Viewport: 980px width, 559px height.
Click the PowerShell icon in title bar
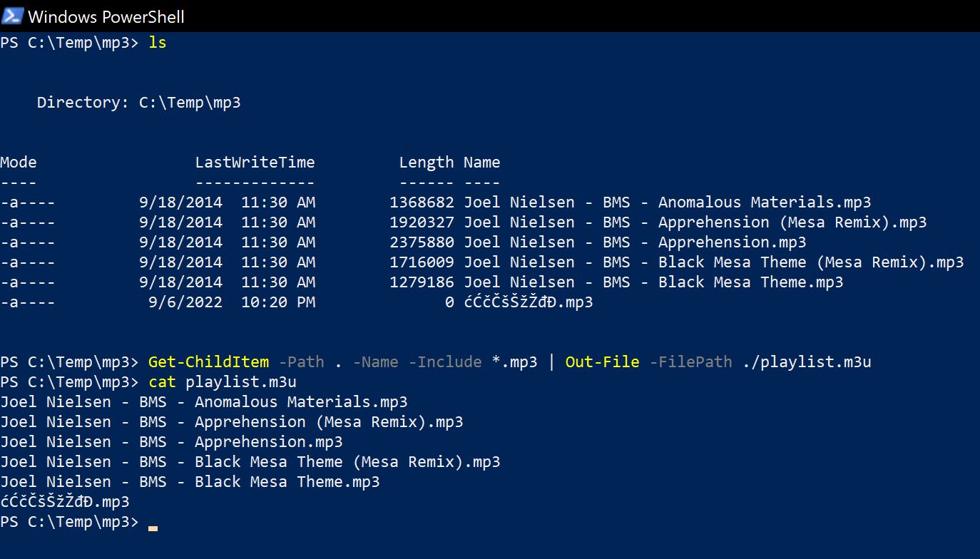12,16
